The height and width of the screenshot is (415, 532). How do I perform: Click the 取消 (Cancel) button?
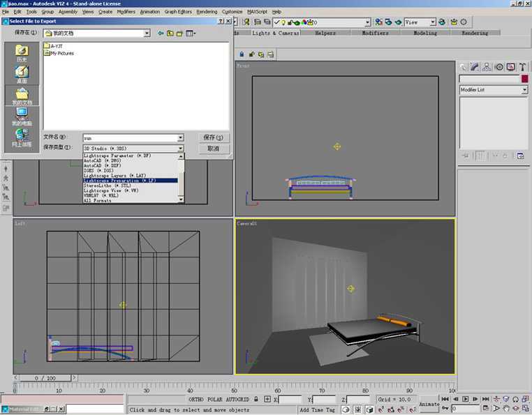(213, 149)
